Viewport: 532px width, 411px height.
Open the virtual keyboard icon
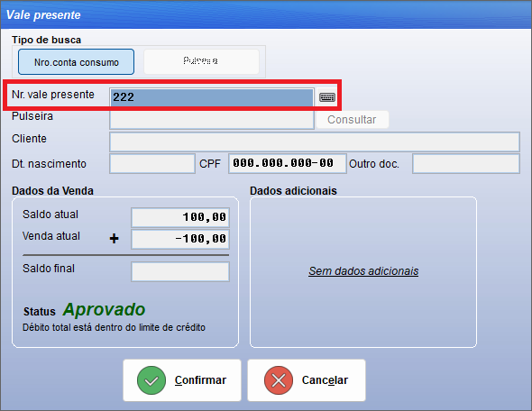coord(327,97)
